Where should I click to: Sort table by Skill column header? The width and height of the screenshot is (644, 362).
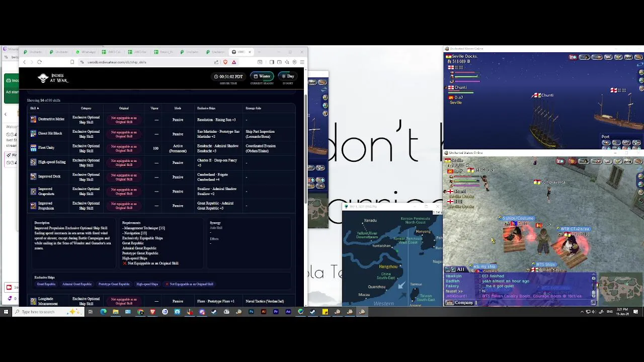coord(34,108)
